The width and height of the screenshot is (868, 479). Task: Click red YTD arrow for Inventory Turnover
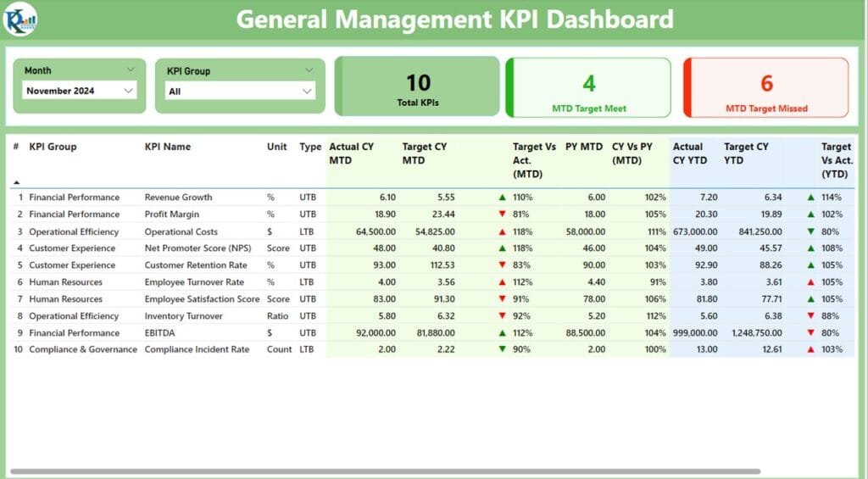pyautogui.click(x=811, y=315)
